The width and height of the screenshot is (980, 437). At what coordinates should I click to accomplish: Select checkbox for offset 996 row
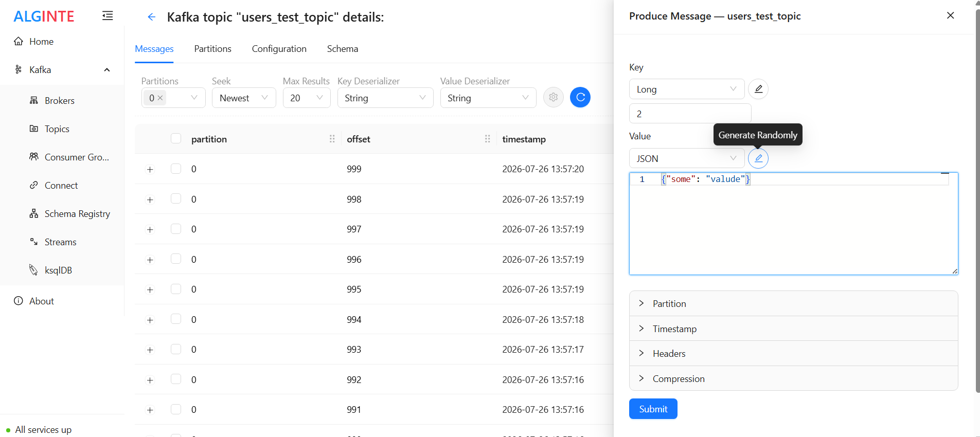[x=176, y=259]
